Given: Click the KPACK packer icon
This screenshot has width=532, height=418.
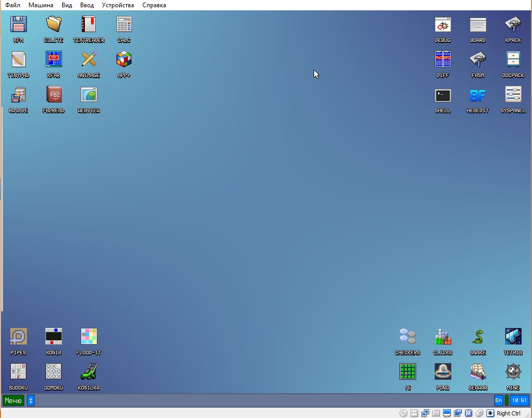Looking at the screenshot, I should (x=513, y=24).
